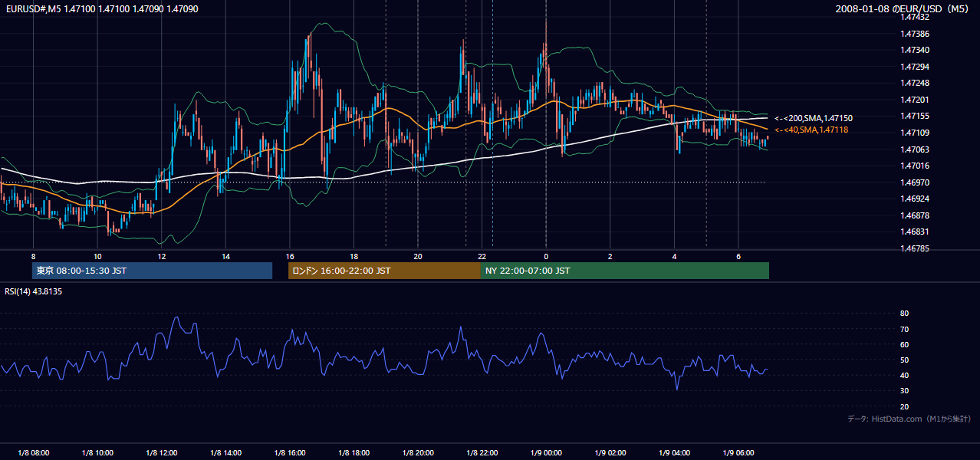Viewport: 980px width, 460px height.
Task: Click the 1/9 00:00 date label
Action: 546,453
